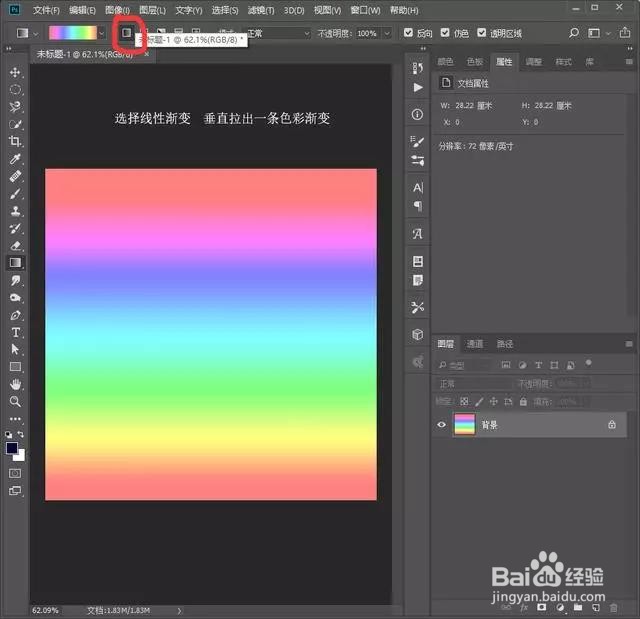This screenshot has height=619, width=640.
Task: Open the Character panel icon
Action: [x=418, y=187]
